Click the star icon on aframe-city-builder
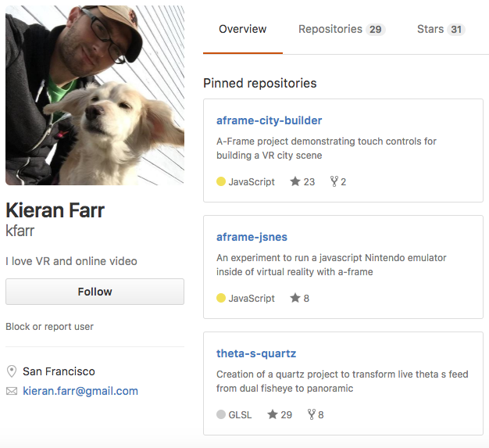Viewport: 489px width, 448px height. (x=295, y=181)
